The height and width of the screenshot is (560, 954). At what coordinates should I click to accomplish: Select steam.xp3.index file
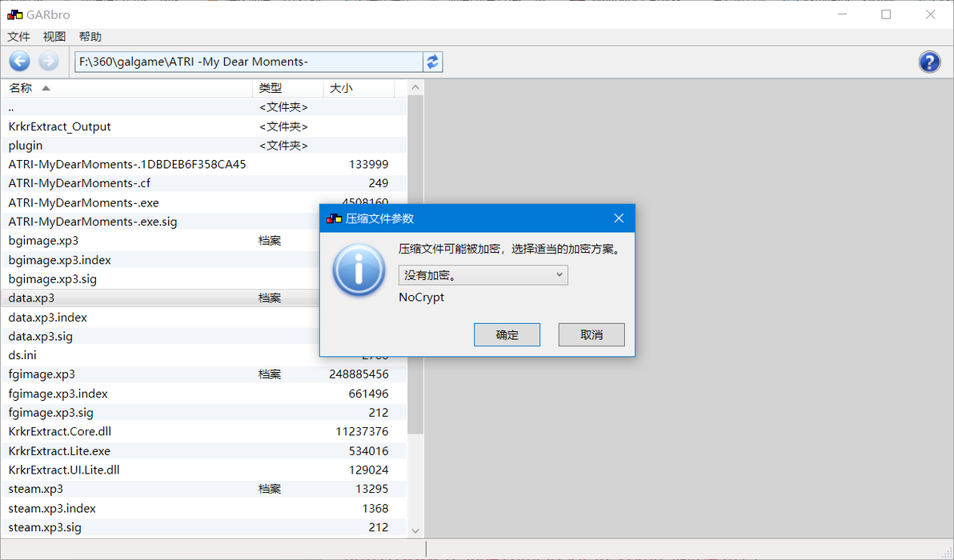click(x=204, y=508)
